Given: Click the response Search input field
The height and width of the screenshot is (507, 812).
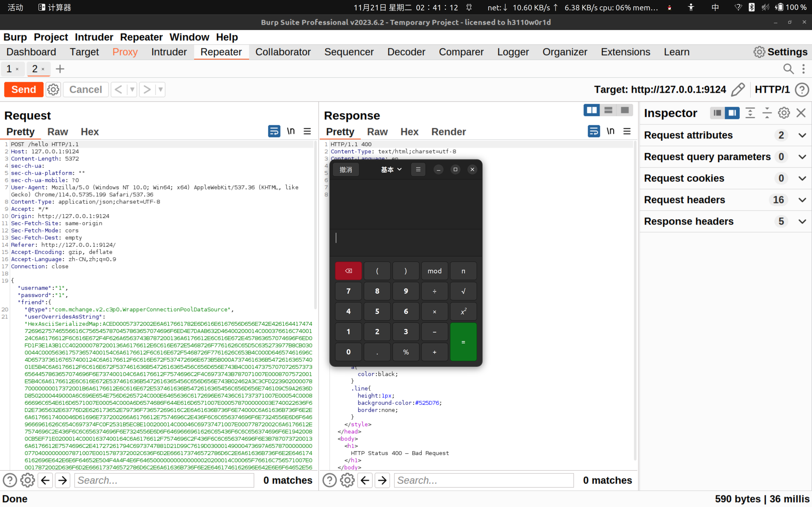Looking at the screenshot, I should click(x=484, y=480).
